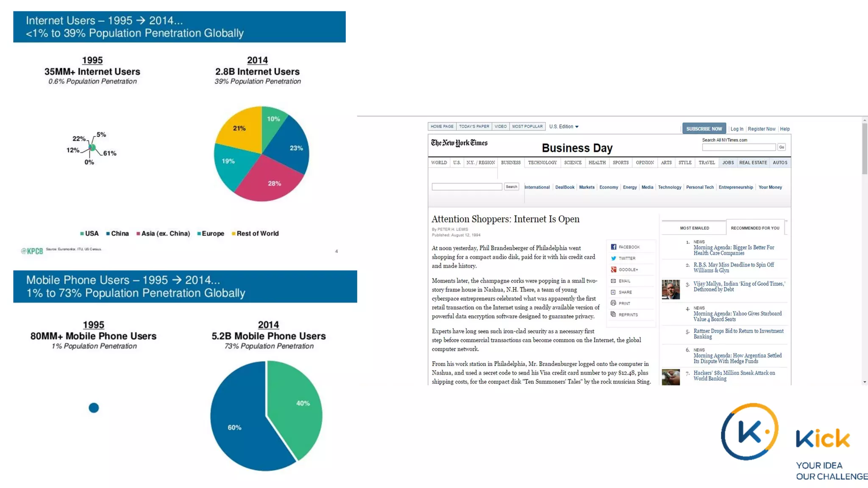Click the Share plus icon
868x488 pixels.
tap(613, 292)
